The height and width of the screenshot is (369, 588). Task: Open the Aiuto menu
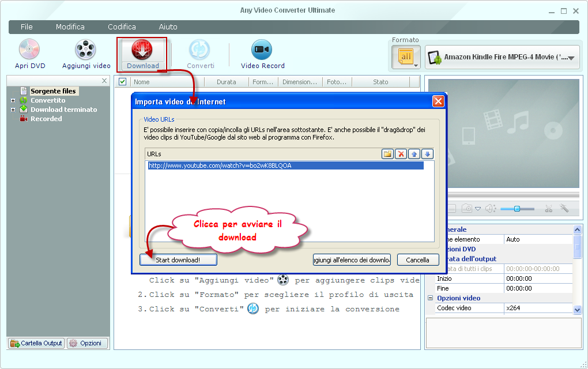click(x=168, y=27)
